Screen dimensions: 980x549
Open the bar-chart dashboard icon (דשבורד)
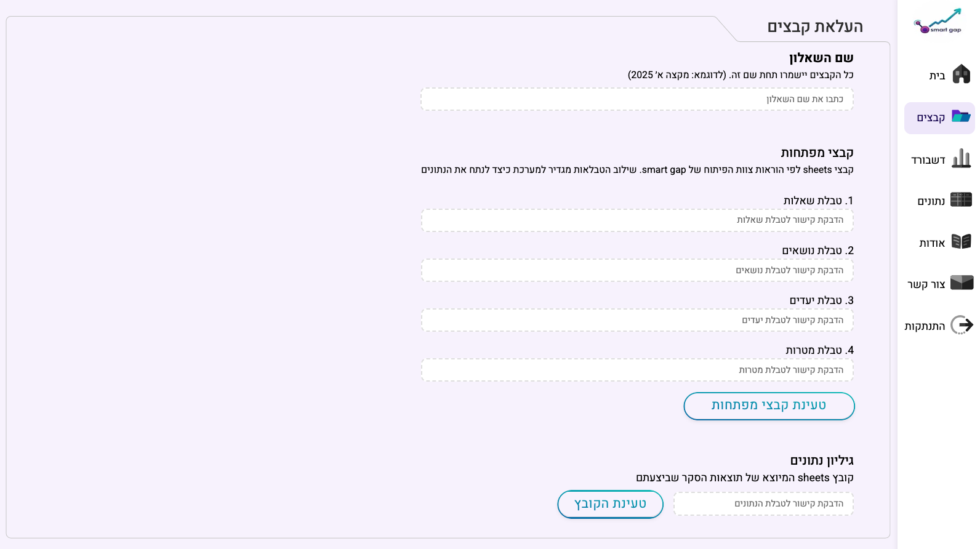click(961, 158)
